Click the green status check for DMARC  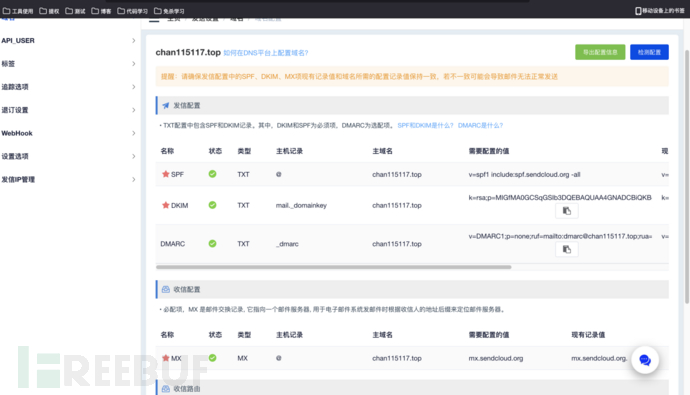point(212,244)
